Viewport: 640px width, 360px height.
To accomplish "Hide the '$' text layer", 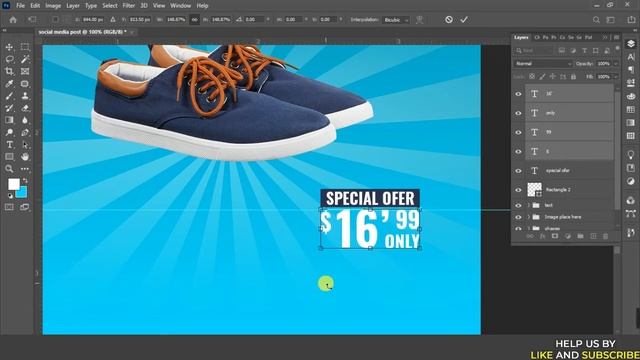I will (518, 151).
